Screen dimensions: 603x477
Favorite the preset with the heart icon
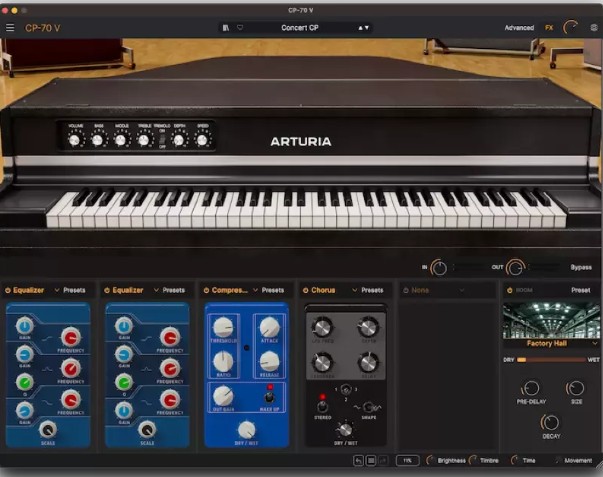click(x=240, y=28)
